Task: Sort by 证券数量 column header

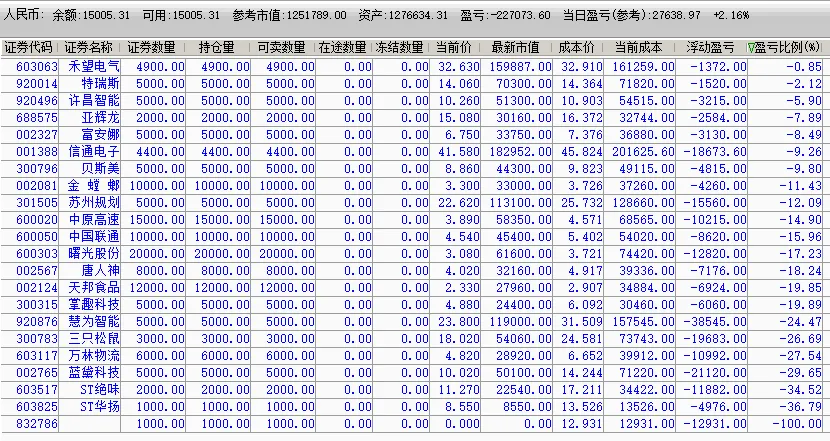Action: pyautogui.click(x=151, y=48)
